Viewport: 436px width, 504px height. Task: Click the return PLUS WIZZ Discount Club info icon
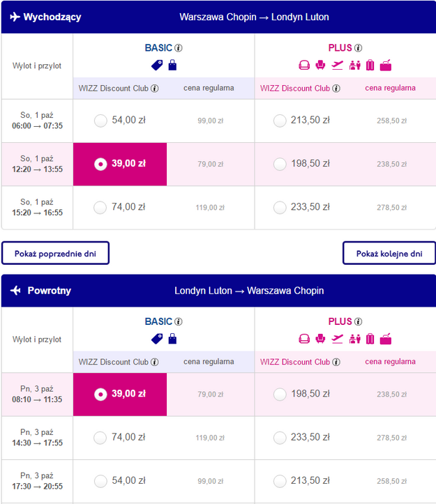[336, 362]
